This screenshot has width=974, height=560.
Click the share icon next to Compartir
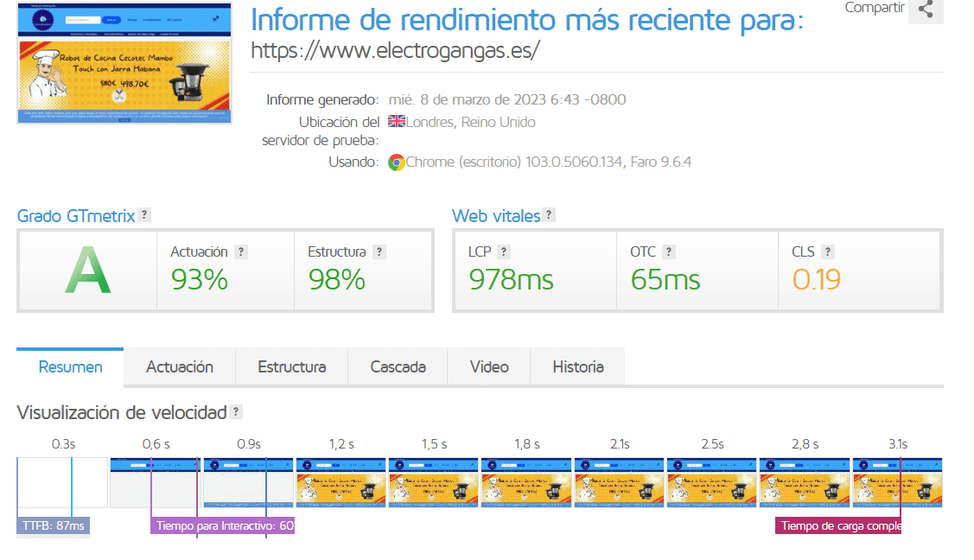pos(925,10)
